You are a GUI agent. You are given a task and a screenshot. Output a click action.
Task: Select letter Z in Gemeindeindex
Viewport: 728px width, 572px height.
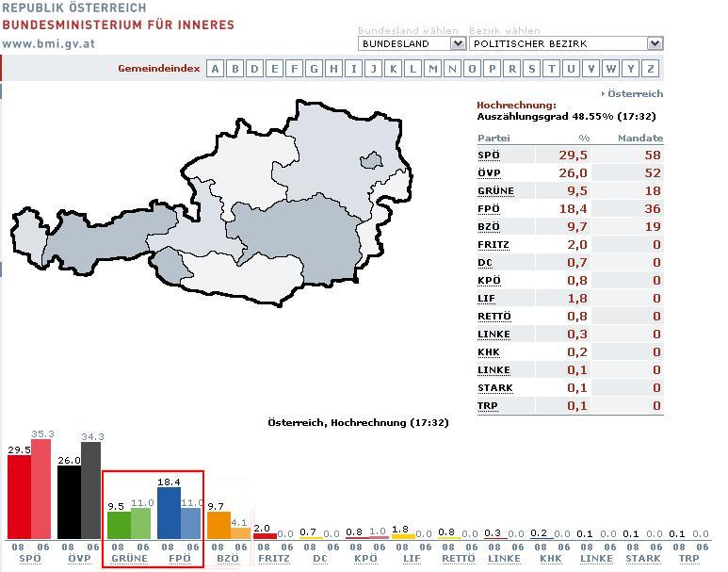651,69
